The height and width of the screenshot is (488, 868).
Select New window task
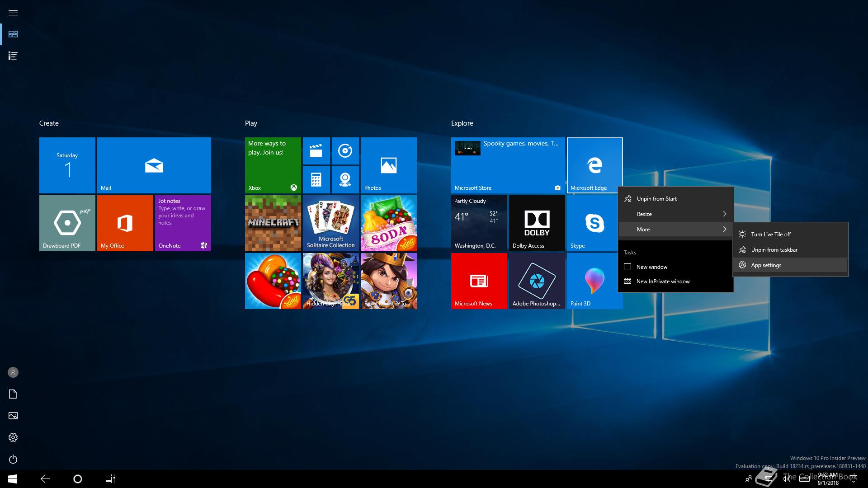point(675,267)
